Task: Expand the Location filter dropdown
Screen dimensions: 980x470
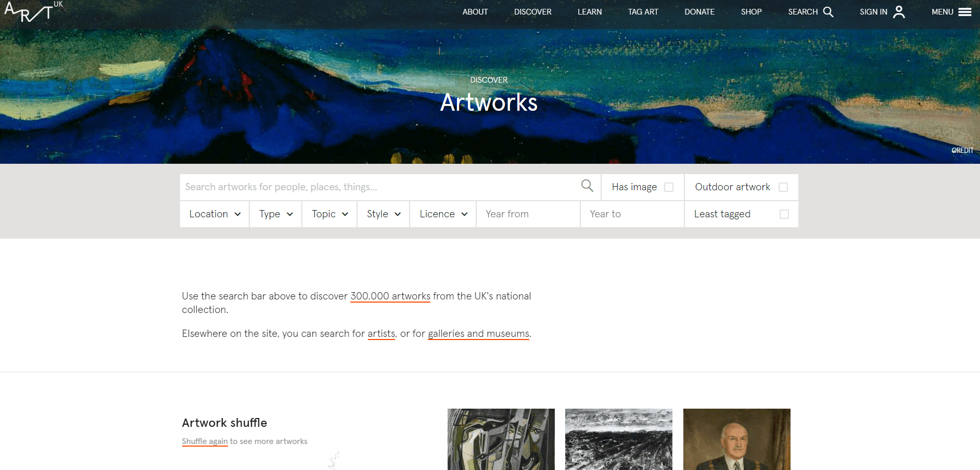Action: click(214, 214)
